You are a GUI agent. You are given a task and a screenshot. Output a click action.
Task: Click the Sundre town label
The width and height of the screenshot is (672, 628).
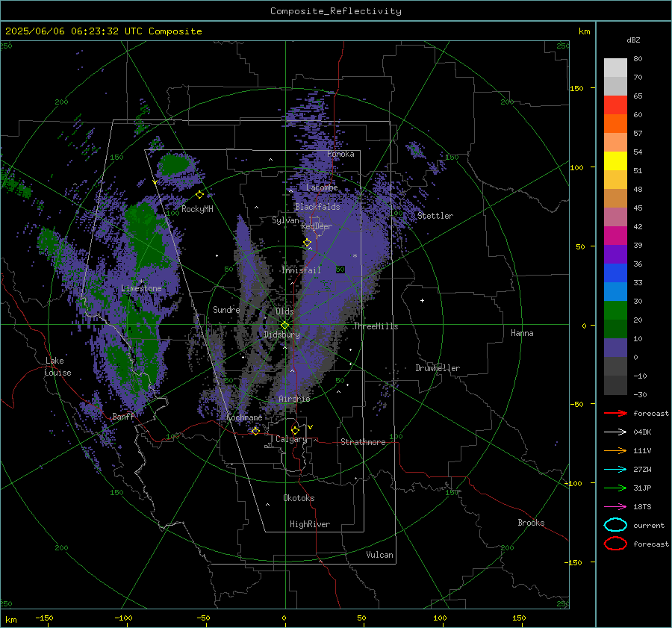point(226,309)
